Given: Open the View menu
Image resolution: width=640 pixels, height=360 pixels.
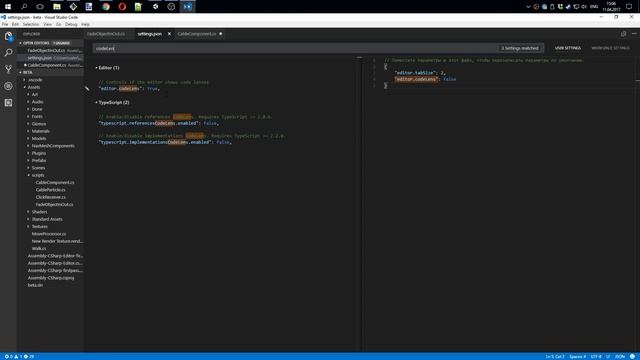Looking at the screenshot, I should 47,24.
